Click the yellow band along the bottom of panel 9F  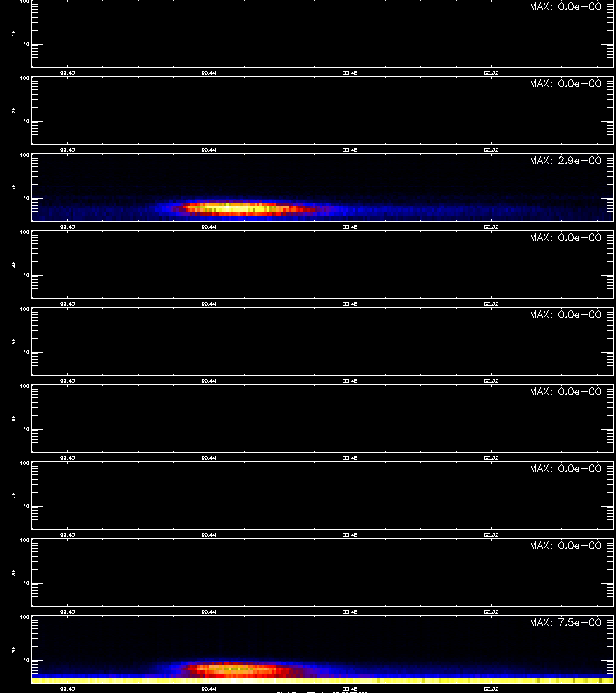click(322, 681)
